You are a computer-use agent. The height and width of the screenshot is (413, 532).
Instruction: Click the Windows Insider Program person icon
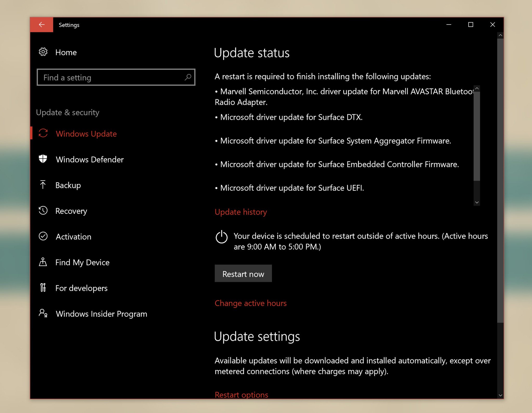coord(43,313)
